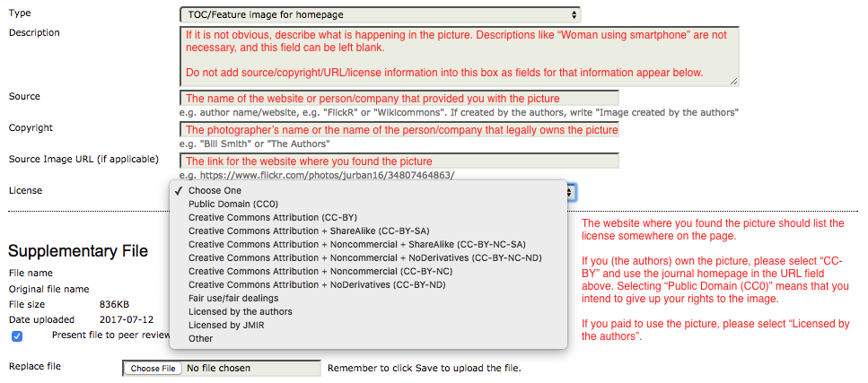The width and height of the screenshot is (868, 383).
Task: Click the Choose File button
Action: point(151,368)
